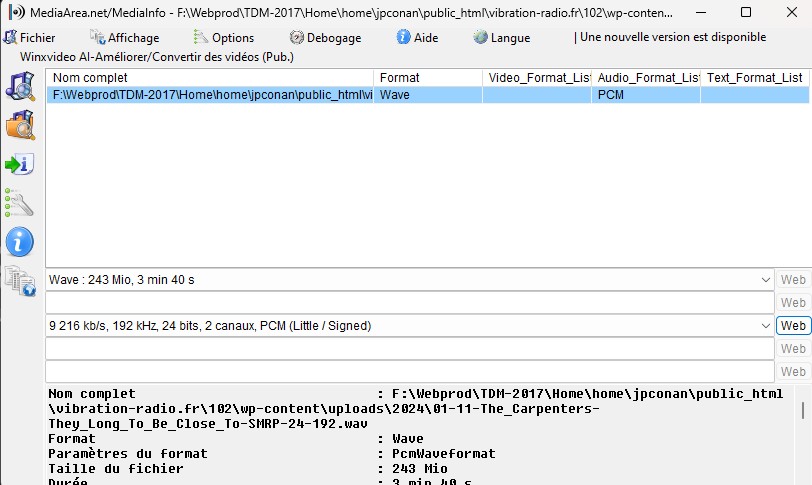Click the active Web button for audio stream
Viewport: 812px width, 485px height.
tap(793, 326)
